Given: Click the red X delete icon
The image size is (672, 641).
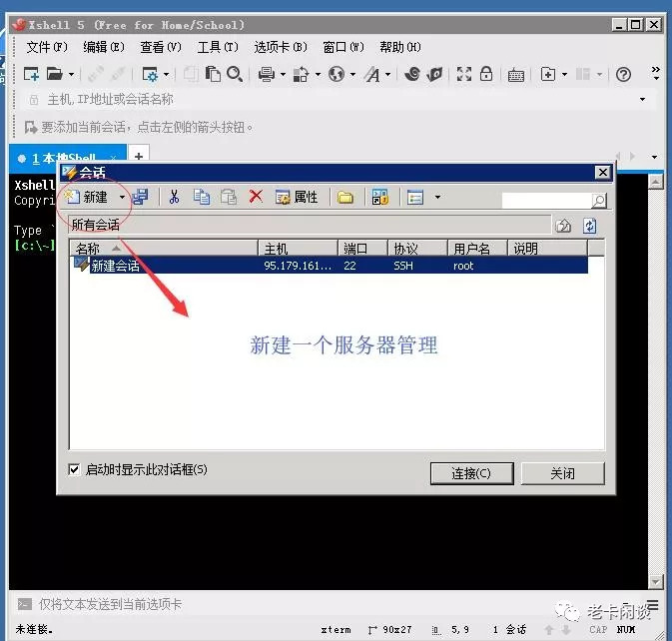Looking at the screenshot, I should point(256,197).
